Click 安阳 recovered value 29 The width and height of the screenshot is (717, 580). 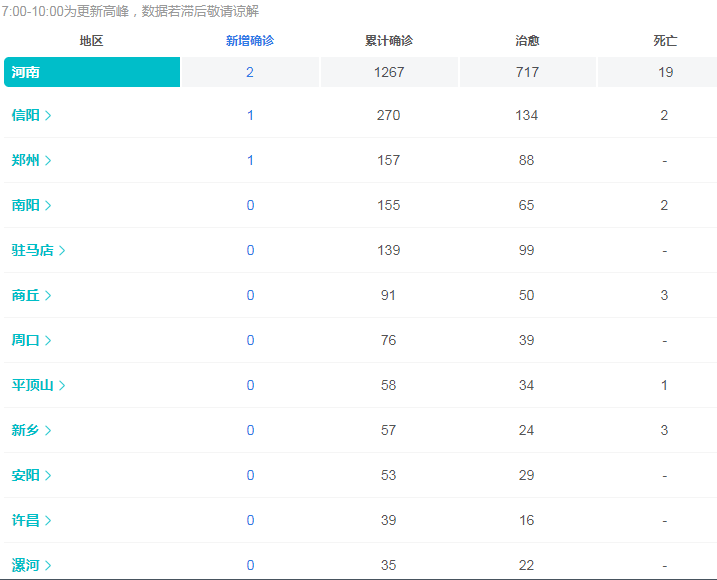(526, 476)
